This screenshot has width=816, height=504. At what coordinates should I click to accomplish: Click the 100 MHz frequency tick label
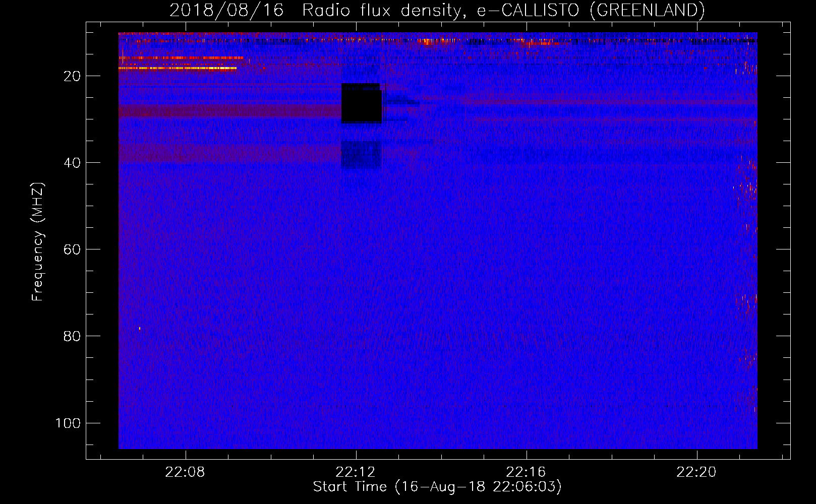tap(68, 423)
